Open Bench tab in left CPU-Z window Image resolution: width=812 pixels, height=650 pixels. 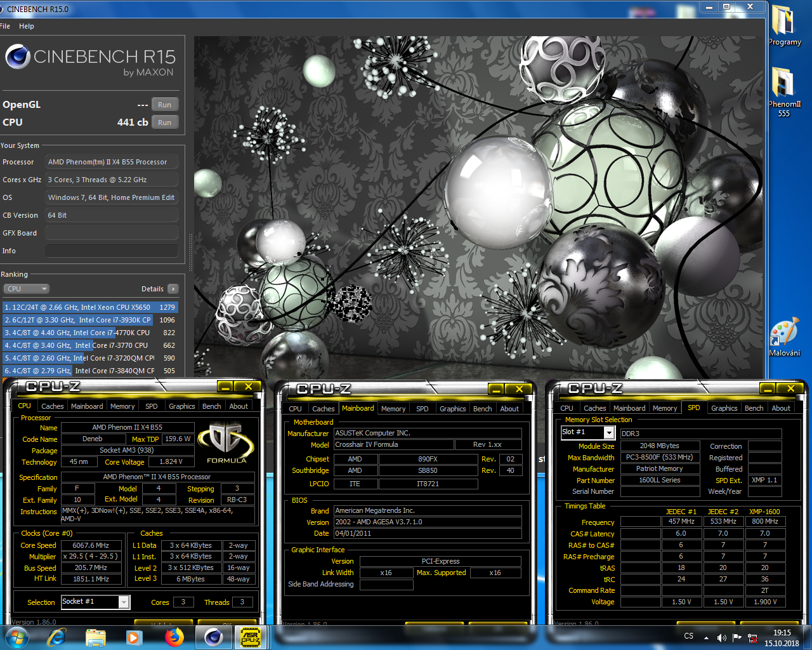tap(212, 406)
